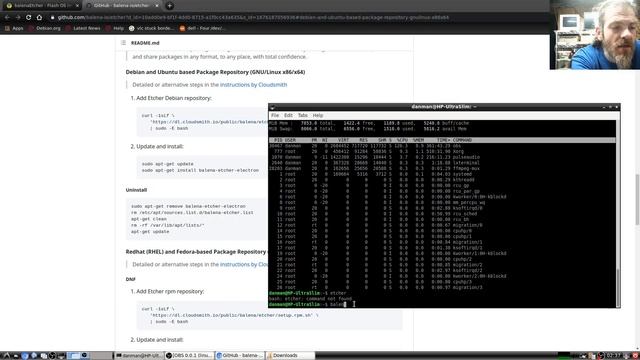Click the pulseaudio process row

[442, 157]
